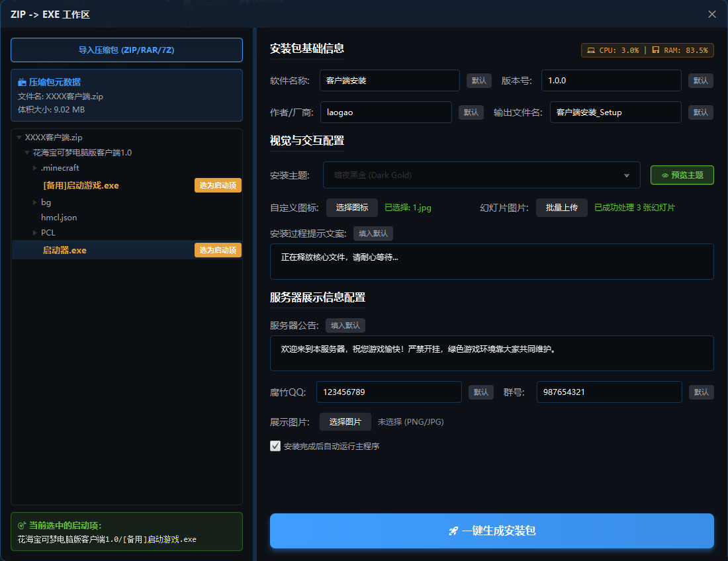Viewport: 728px width, 561px height.
Task: Reset software name with its 默认 button
Action: point(478,81)
